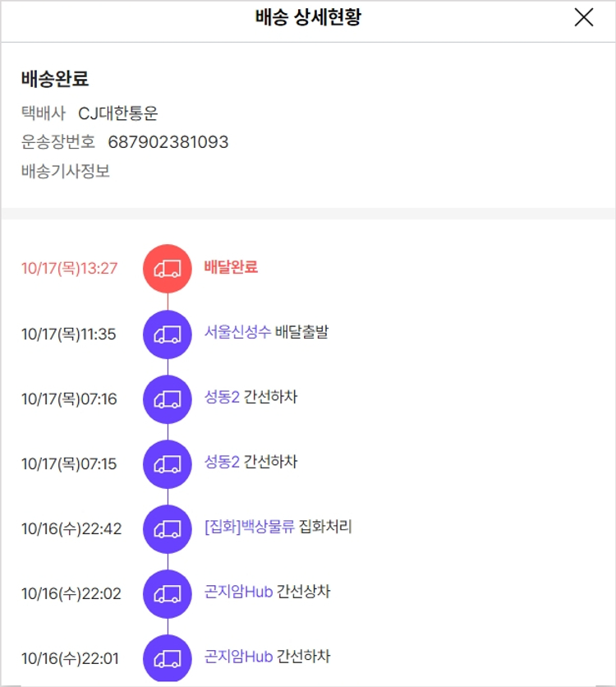Screen dimensions: 616x687
Task: Open 곤지암Hub link for 간선하차 entry
Action: [x=238, y=657]
